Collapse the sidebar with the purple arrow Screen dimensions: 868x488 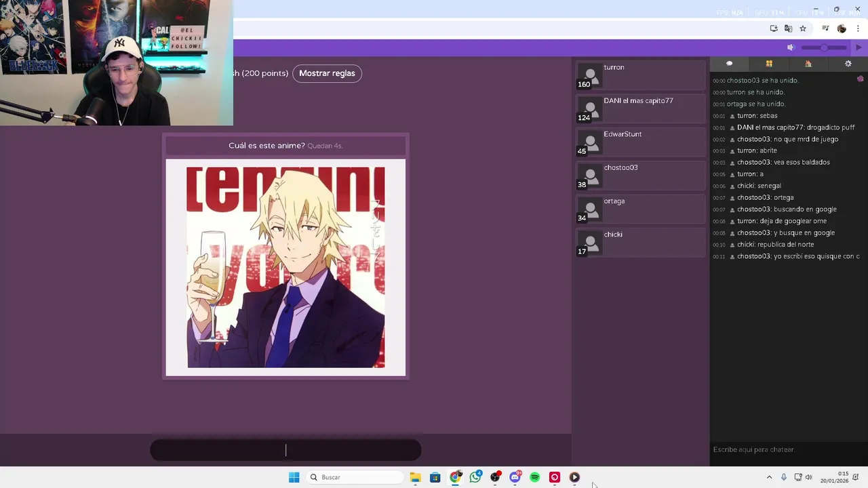click(x=859, y=47)
